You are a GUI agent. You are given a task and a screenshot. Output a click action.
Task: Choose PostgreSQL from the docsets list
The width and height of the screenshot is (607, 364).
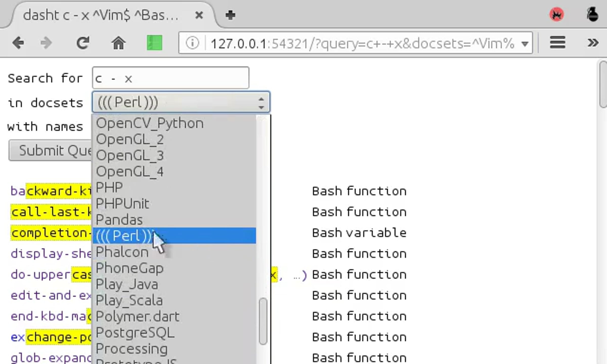pyautogui.click(x=175, y=333)
